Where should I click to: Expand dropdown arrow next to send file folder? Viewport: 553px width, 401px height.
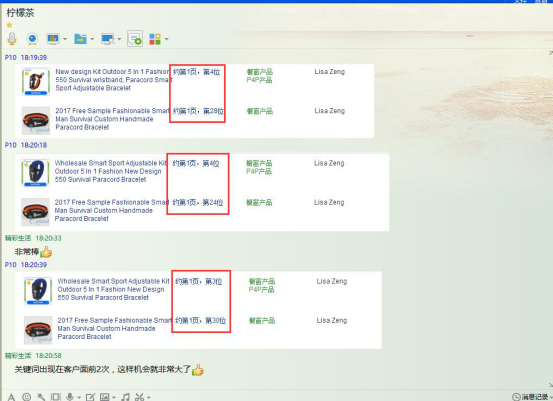coord(92,39)
